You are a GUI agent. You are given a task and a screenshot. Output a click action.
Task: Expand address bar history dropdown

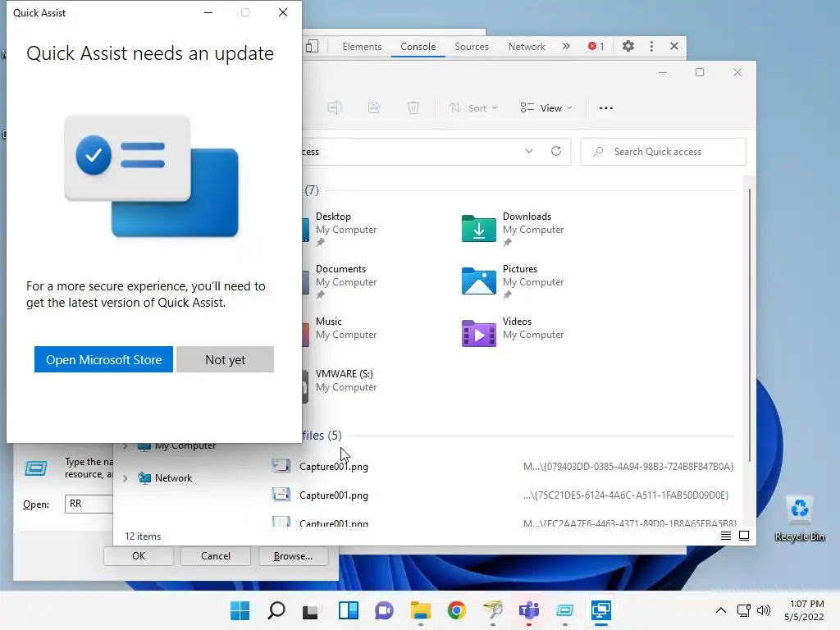pos(529,152)
